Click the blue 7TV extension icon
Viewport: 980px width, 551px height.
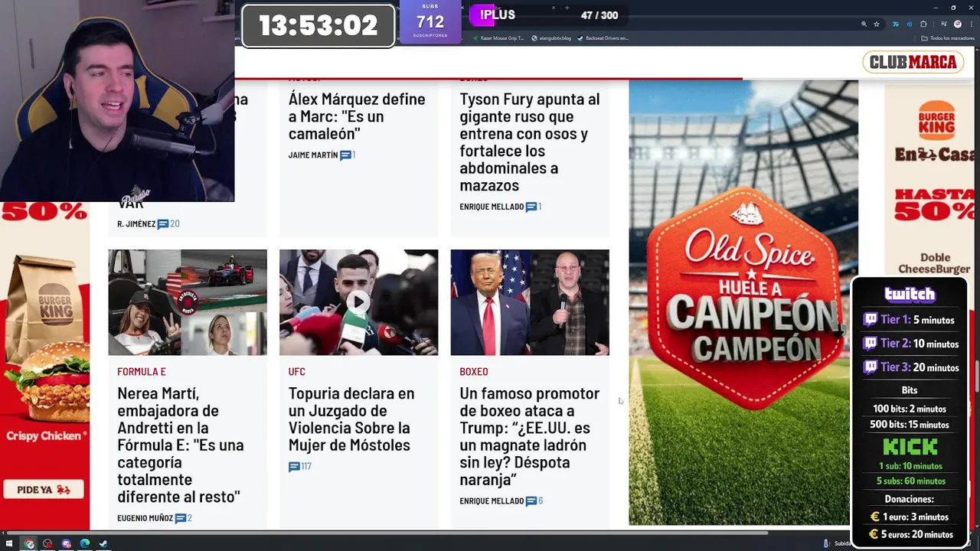click(x=895, y=24)
